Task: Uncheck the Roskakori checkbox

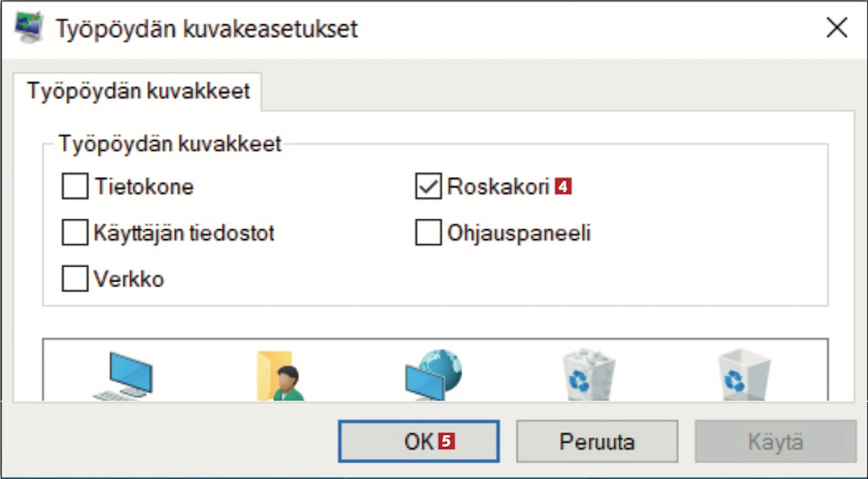Action: 428,186
